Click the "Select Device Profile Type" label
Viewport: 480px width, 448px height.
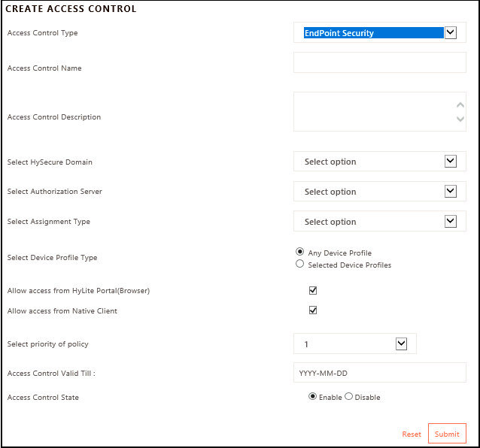pyautogui.click(x=53, y=258)
